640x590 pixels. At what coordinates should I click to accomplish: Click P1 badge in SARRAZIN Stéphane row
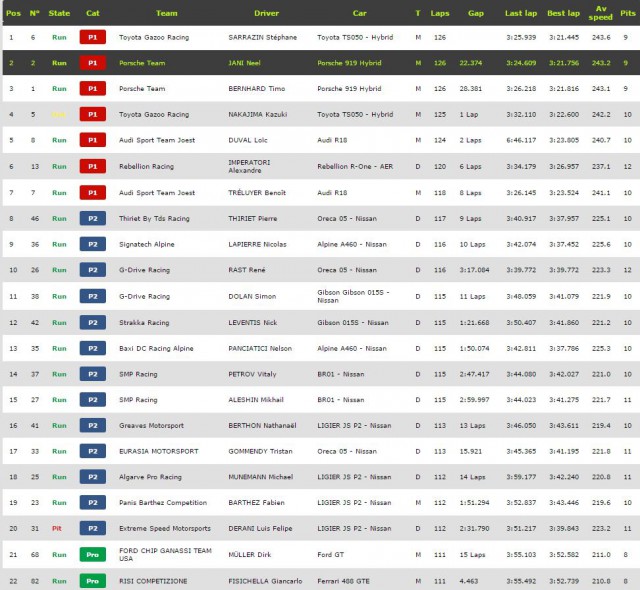tap(93, 37)
